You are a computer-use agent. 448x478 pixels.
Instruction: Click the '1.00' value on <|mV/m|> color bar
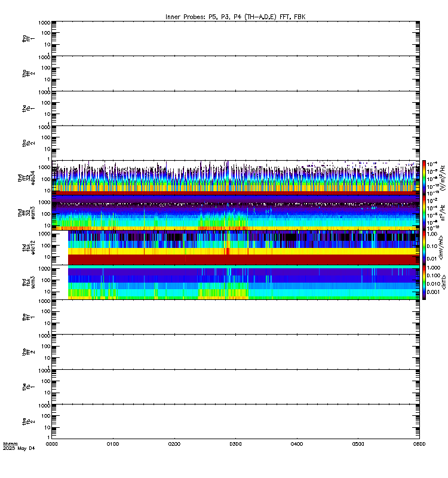tap(432, 234)
